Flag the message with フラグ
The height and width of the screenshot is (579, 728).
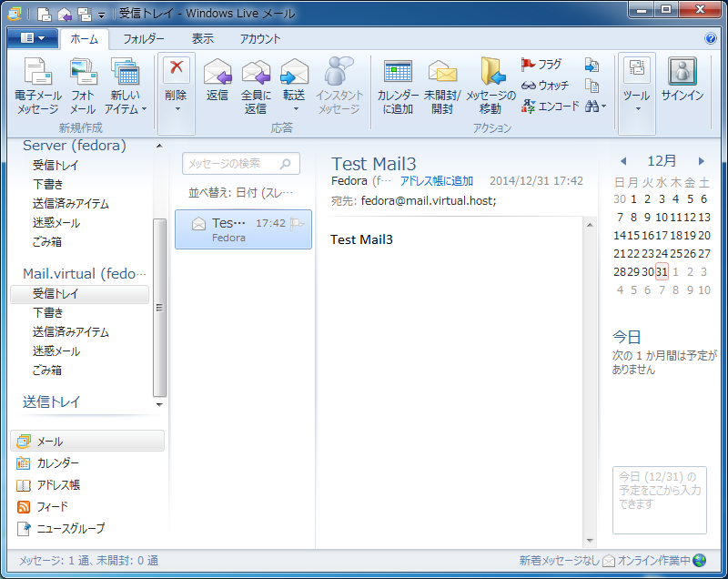coord(541,64)
